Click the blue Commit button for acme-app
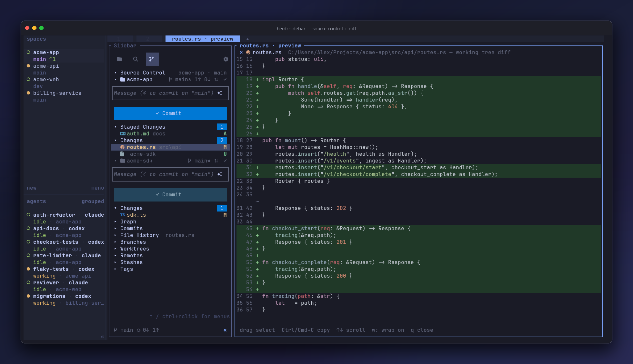633x364 pixels. (x=170, y=113)
